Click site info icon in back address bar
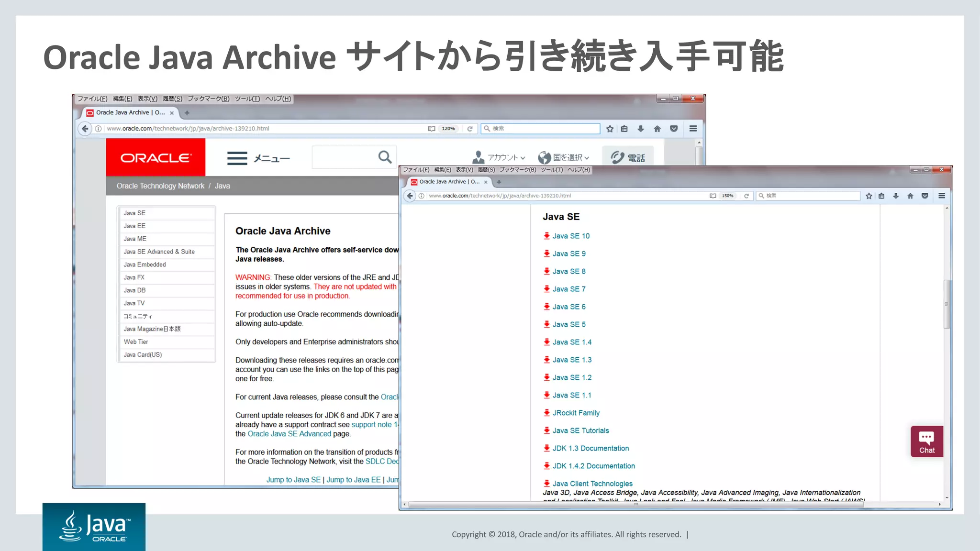 pos(98,129)
